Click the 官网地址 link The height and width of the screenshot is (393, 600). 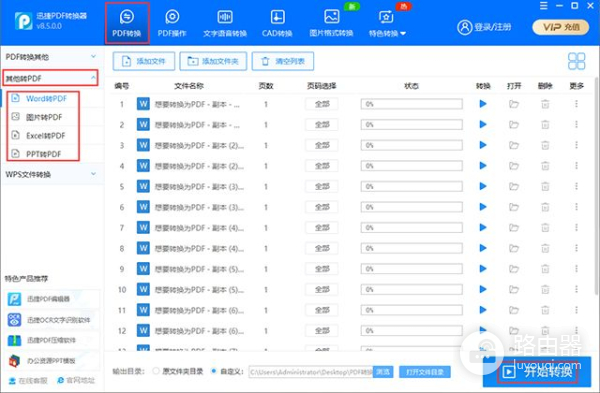click(76, 381)
